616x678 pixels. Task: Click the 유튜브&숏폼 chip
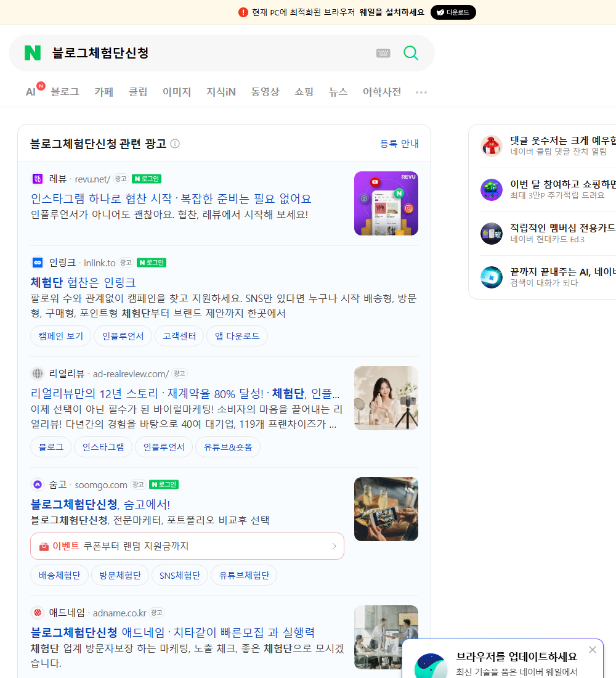(228, 447)
